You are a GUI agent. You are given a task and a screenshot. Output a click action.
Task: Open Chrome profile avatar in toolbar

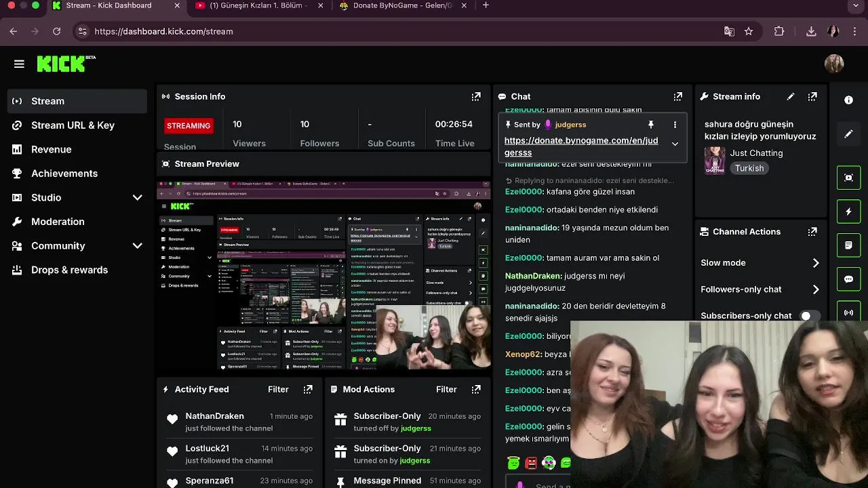(x=833, y=31)
